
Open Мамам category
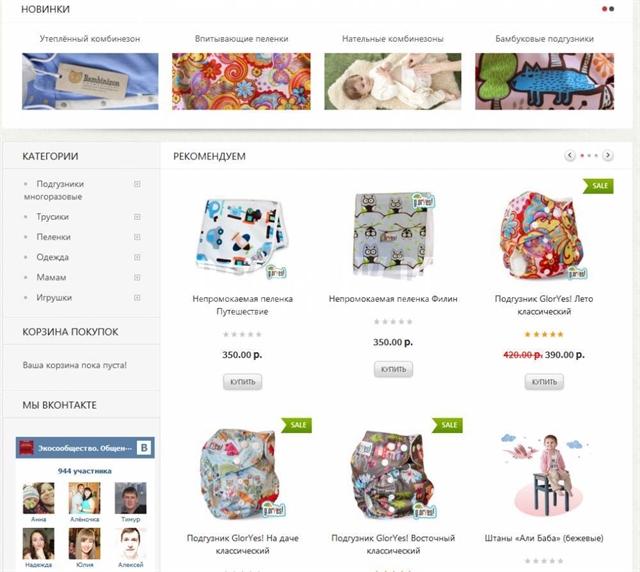tap(51, 277)
